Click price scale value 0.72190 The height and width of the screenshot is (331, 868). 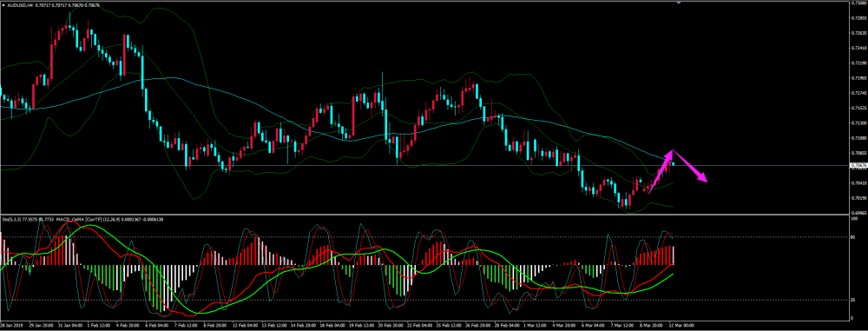tap(858, 63)
